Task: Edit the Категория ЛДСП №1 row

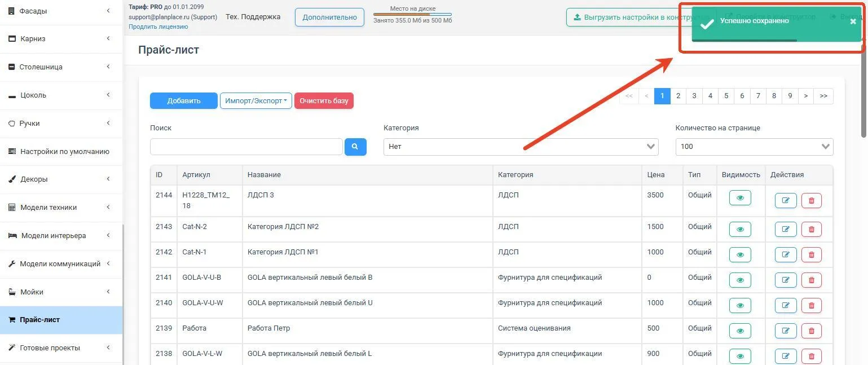Action: pyautogui.click(x=786, y=254)
